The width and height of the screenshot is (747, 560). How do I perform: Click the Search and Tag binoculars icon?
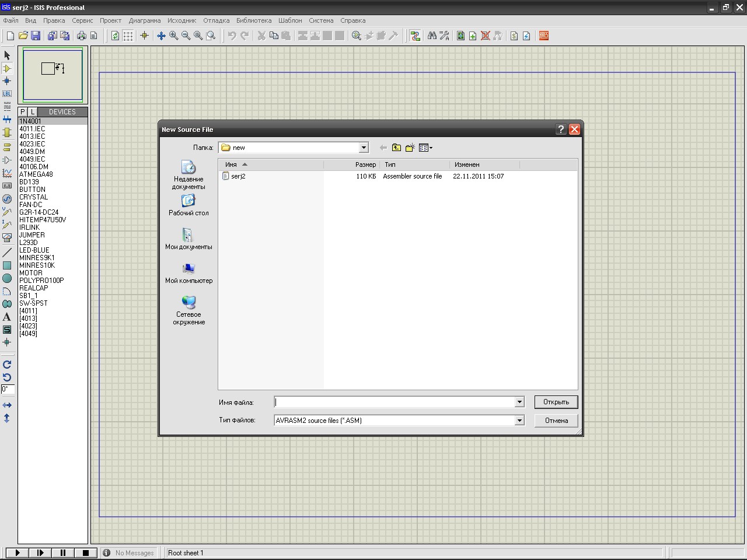pyautogui.click(x=432, y=36)
